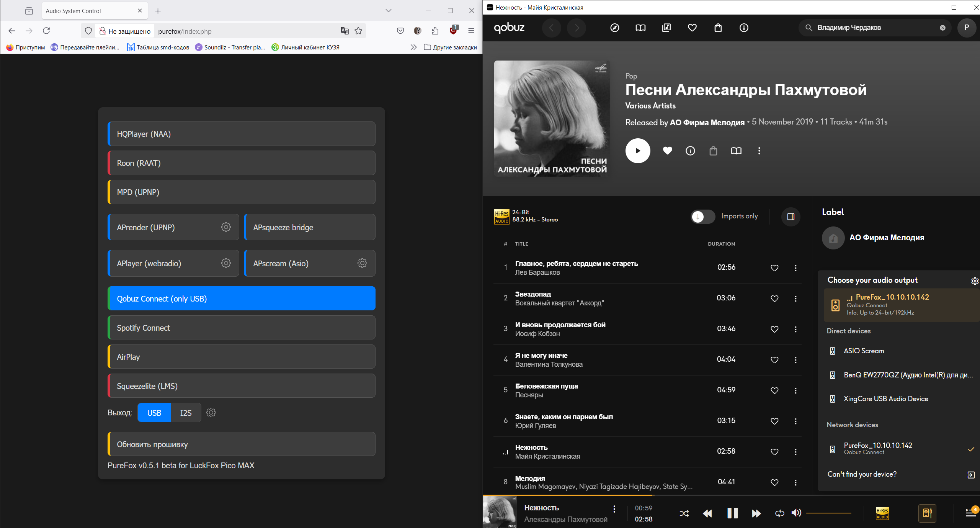Select PureFox network device in Network devices
The height and width of the screenshot is (528, 980).
[900, 448]
